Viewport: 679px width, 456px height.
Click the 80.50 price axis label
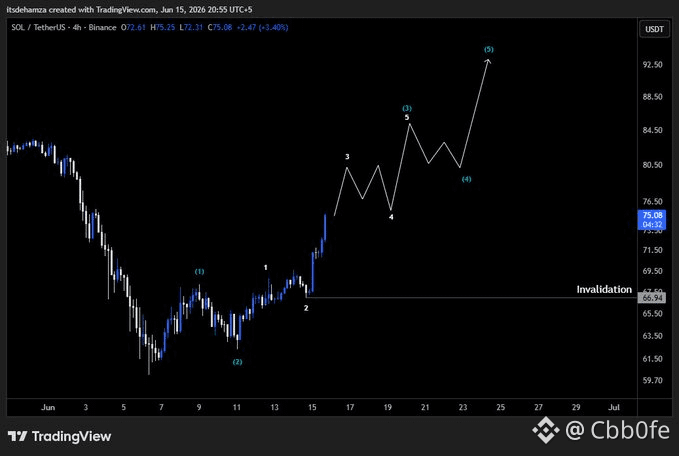652,165
